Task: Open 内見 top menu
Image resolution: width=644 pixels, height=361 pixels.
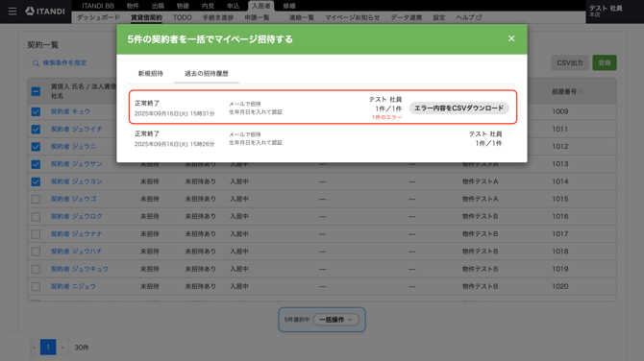Action: point(208,6)
